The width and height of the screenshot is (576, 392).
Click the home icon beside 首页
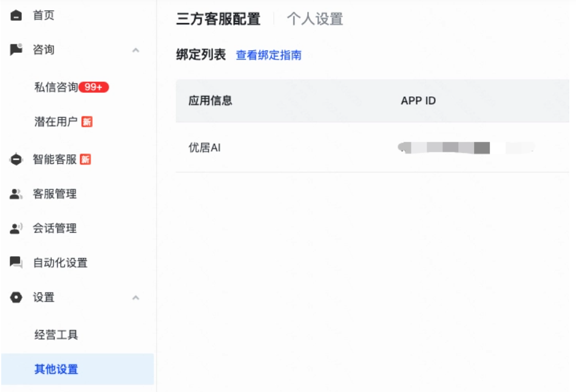coord(17,15)
